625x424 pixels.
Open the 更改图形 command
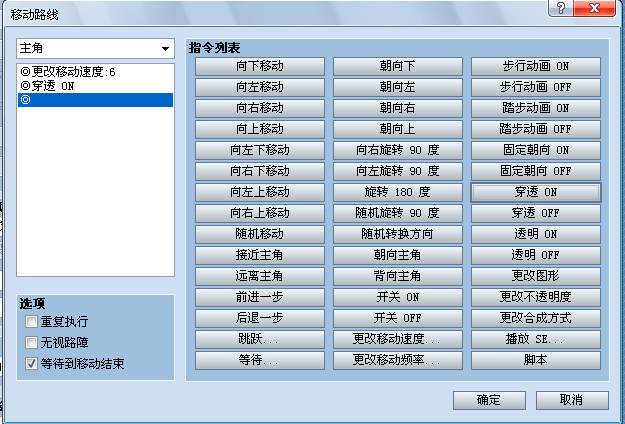point(536,276)
